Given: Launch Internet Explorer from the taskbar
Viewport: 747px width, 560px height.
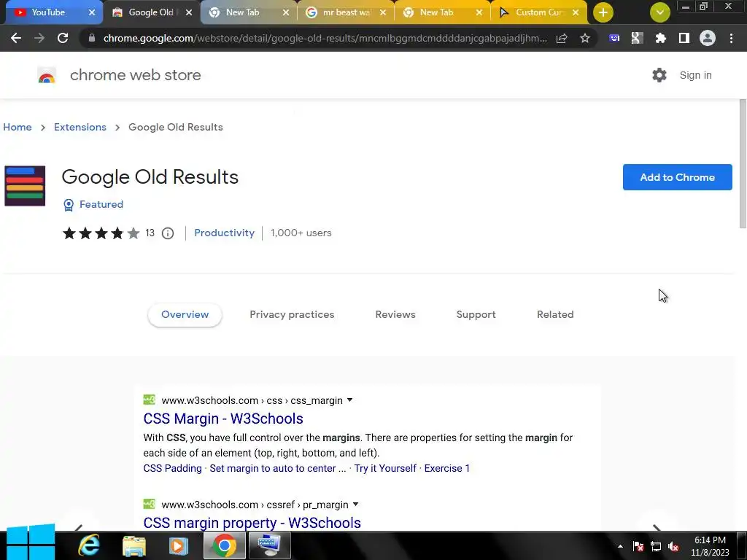Looking at the screenshot, I should click(88, 545).
